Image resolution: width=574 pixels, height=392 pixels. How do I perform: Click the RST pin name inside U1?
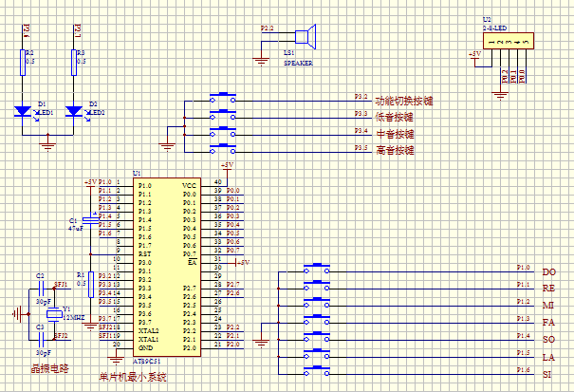pyautogui.click(x=144, y=253)
